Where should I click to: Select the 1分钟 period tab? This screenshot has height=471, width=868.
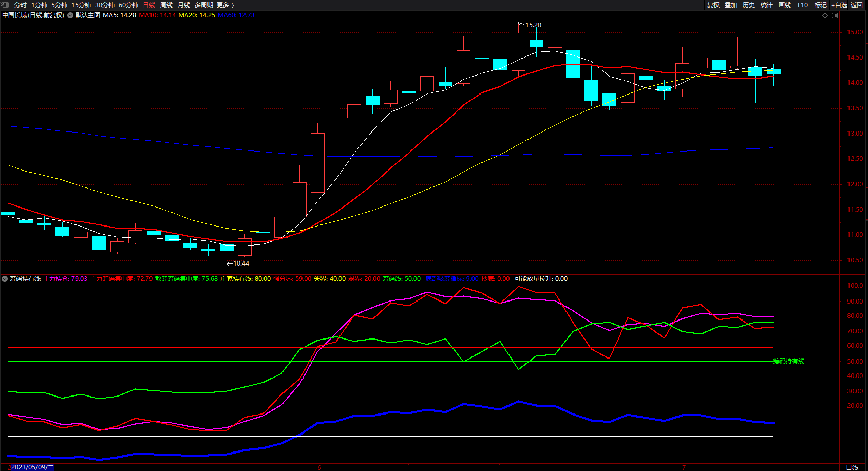[x=40, y=5]
